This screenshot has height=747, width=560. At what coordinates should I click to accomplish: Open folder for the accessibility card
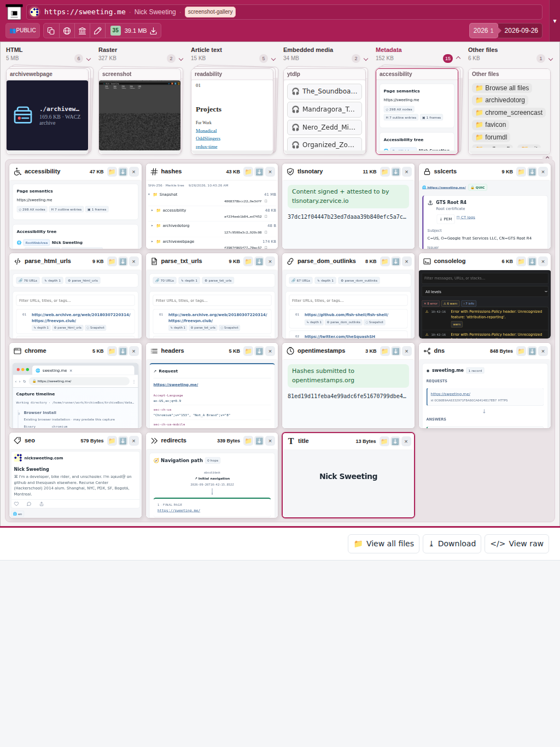[112, 172]
